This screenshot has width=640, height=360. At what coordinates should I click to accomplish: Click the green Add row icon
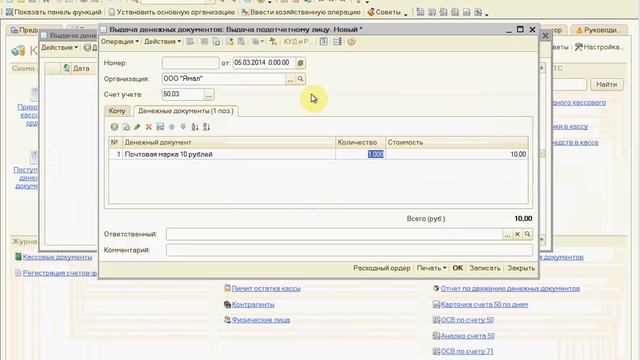(x=114, y=127)
